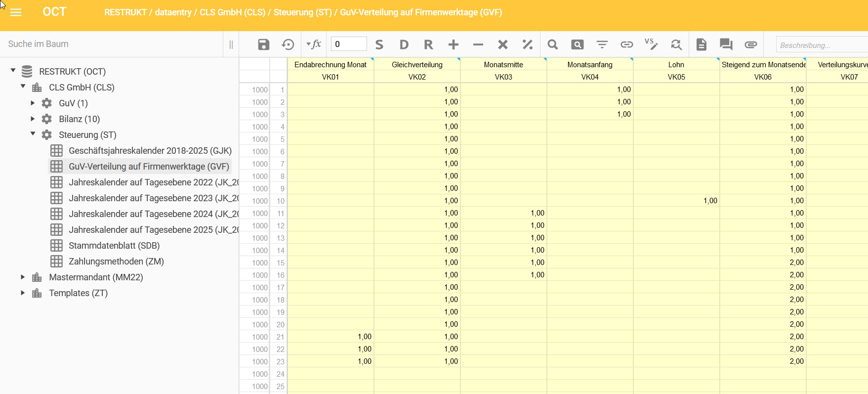Click the save disk icon in toolbar
The image size is (868, 394).
point(264,44)
